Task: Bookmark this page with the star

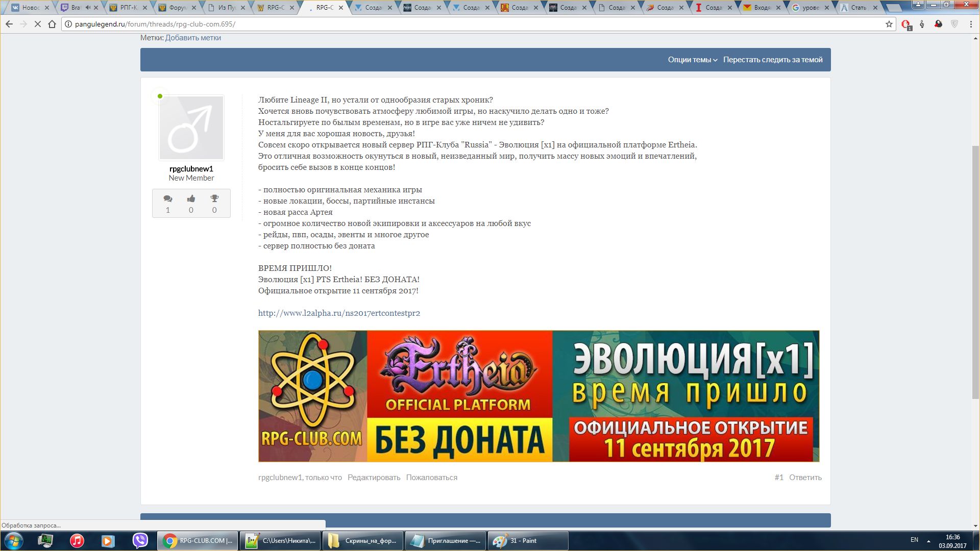Action: (x=889, y=24)
